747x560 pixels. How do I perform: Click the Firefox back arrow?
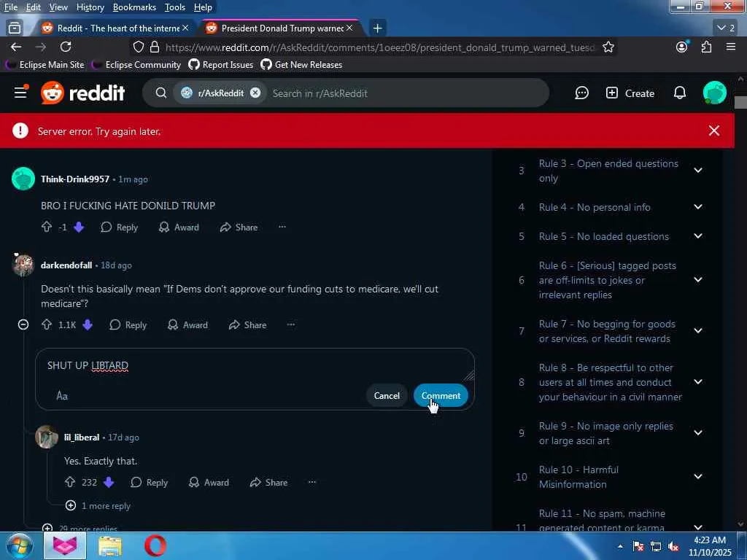tap(16, 47)
